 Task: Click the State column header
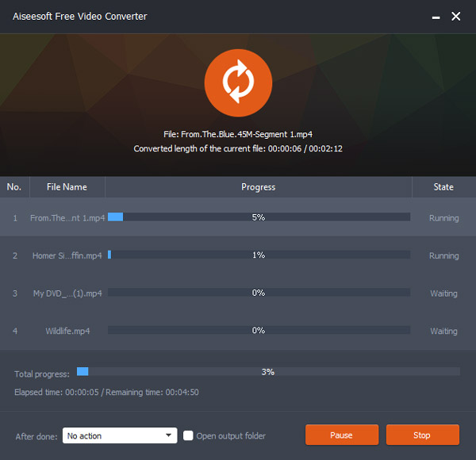[443, 187]
